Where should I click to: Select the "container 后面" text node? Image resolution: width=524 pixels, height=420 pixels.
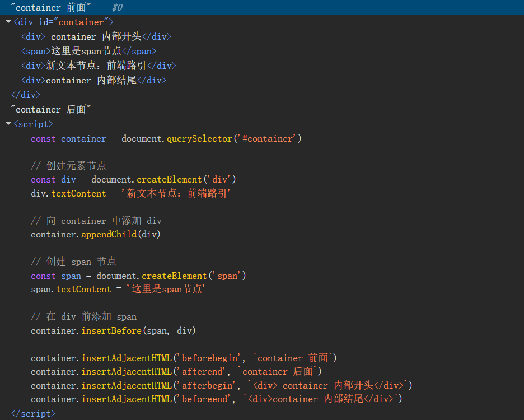point(51,109)
